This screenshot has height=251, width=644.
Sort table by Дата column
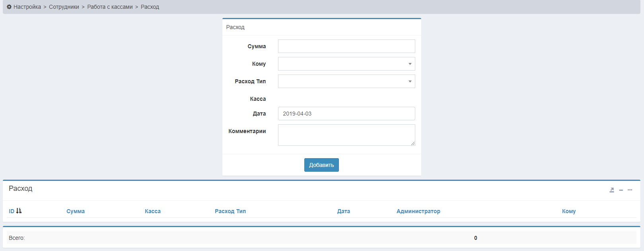point(344,211)
